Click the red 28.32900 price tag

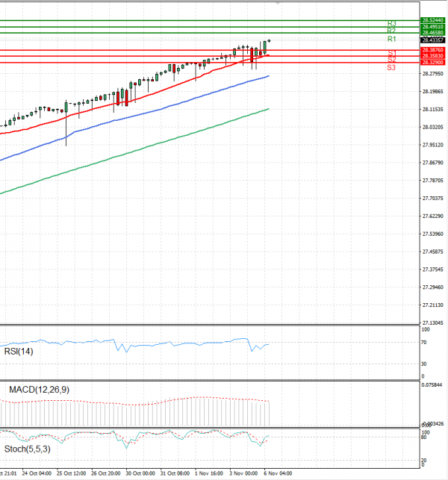[x=432, y=63]
